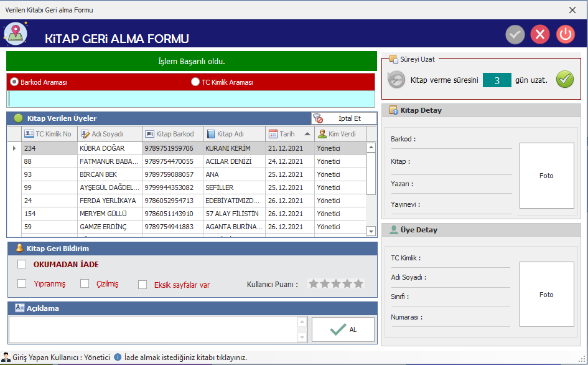Viewport: 588px width, 365px height.
Task: Click the gray clock rewind icon in Süreyi Uzat
Action: pos(396,80)
